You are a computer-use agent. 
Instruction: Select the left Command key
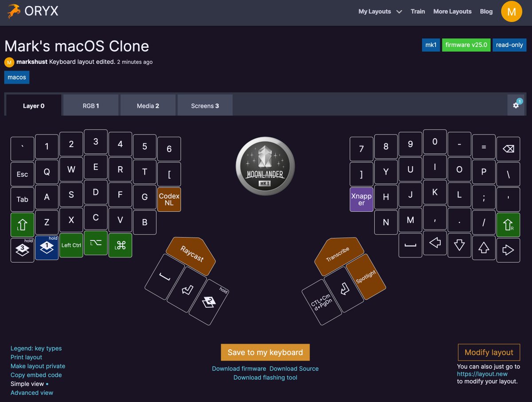(120, 245)
